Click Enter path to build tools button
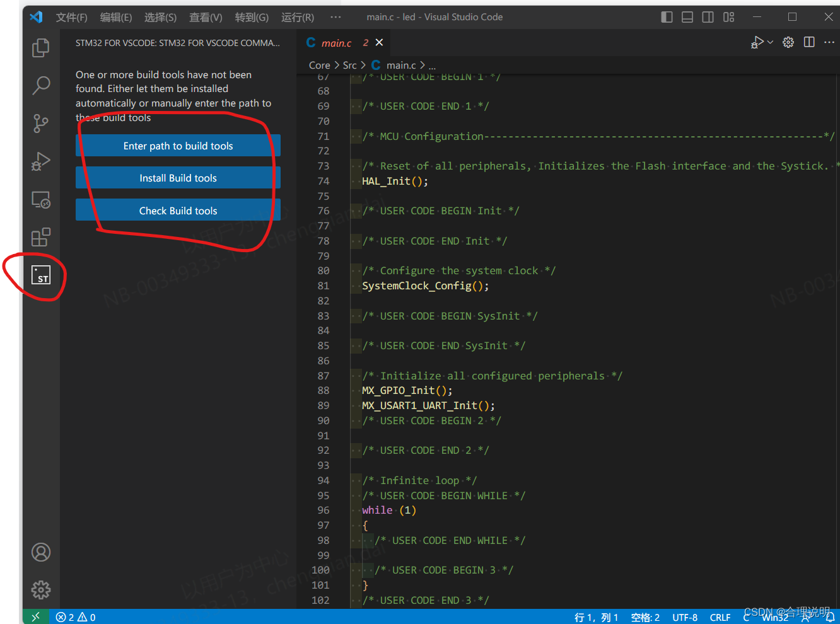The width and height of the screenshot is (840, 624). tap(178, 146)
